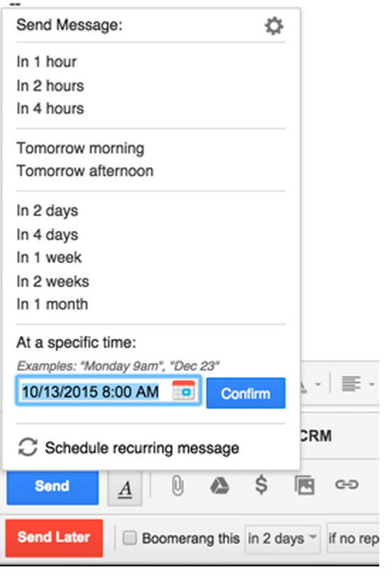Attach files with the paperclip icon
Screen dimensions: 392x577
[x=177, y=485]
